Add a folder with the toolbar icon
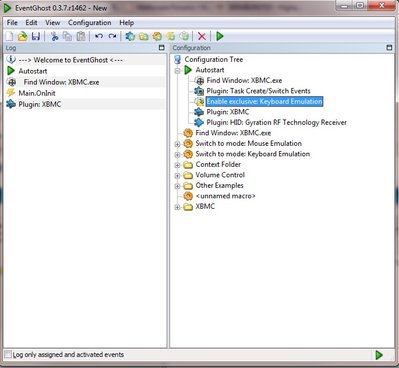The image size is (399, 368). [144, 36]
